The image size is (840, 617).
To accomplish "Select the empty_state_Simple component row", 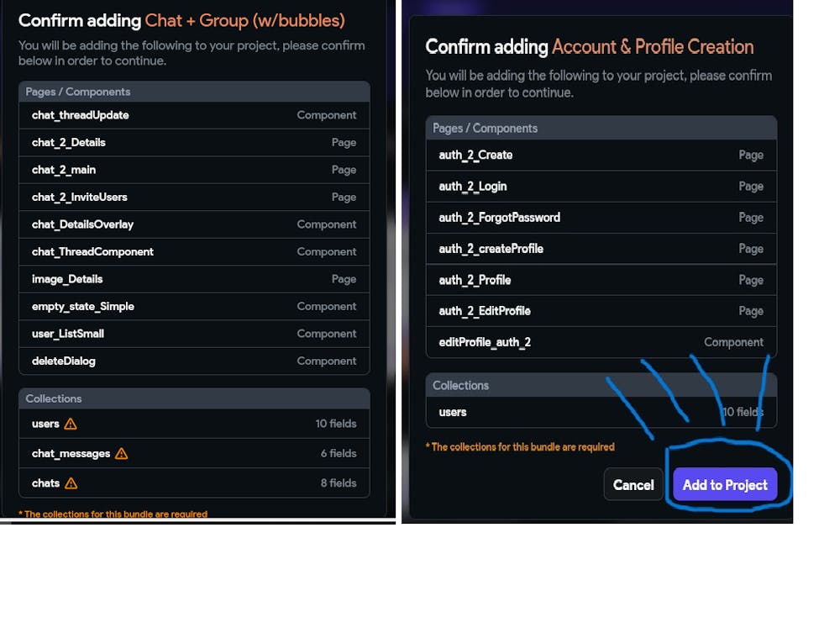I will point(194,307).
